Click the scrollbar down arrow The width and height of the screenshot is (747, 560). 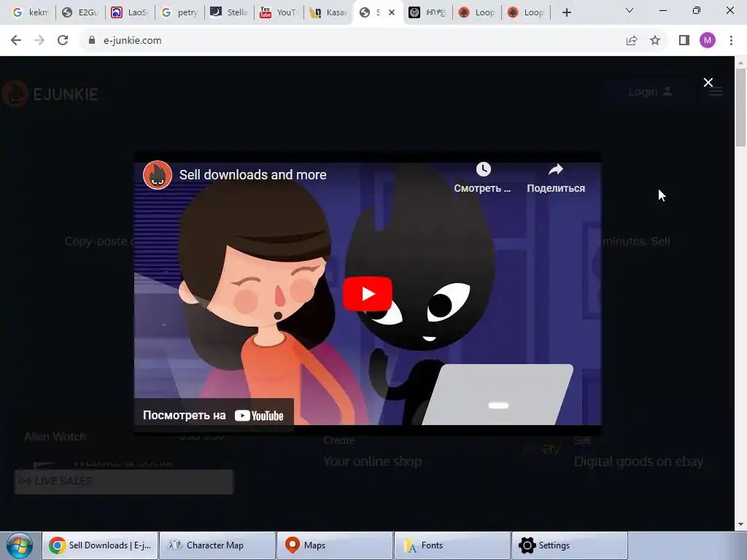740,525
